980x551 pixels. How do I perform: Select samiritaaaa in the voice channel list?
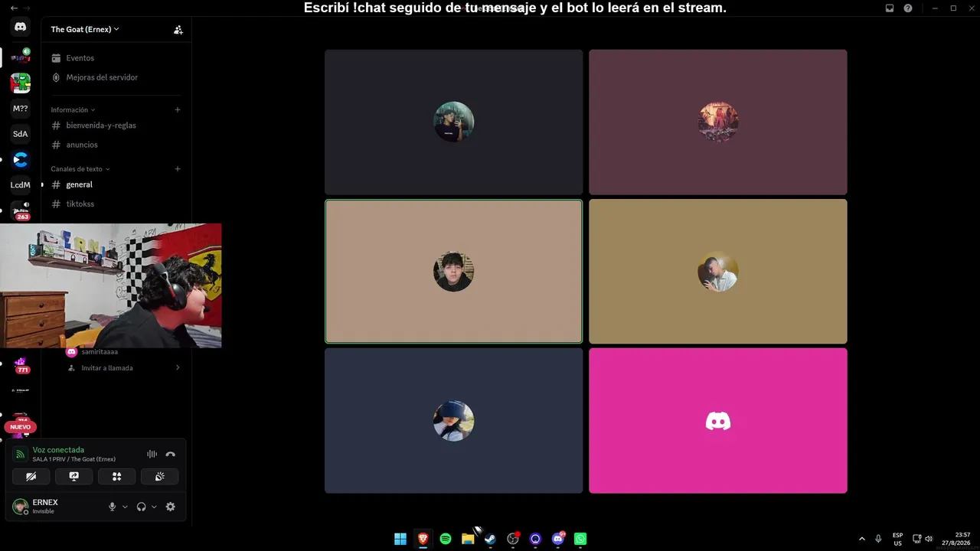[100, 352]
